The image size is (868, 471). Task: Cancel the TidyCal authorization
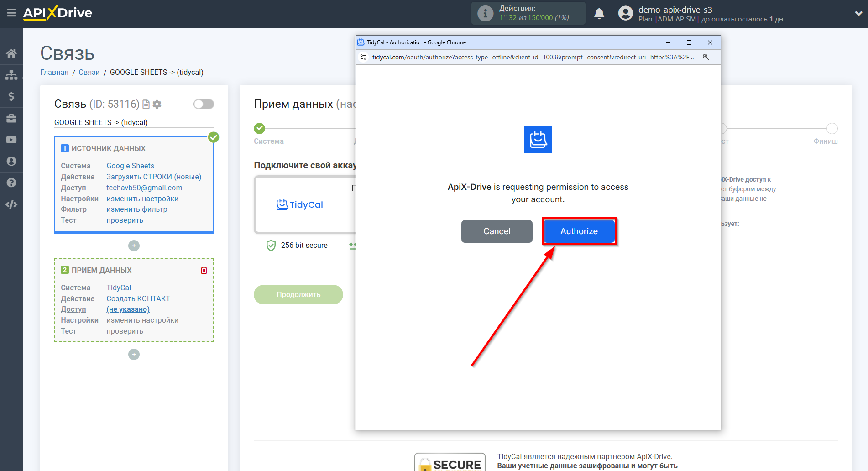pos(497,231)
